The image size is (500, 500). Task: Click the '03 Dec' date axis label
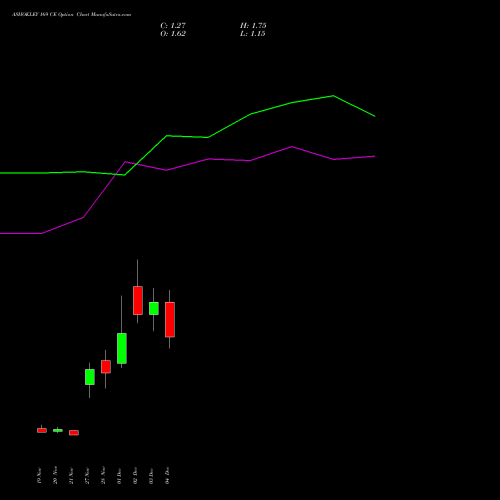click(x=151, y=476)
